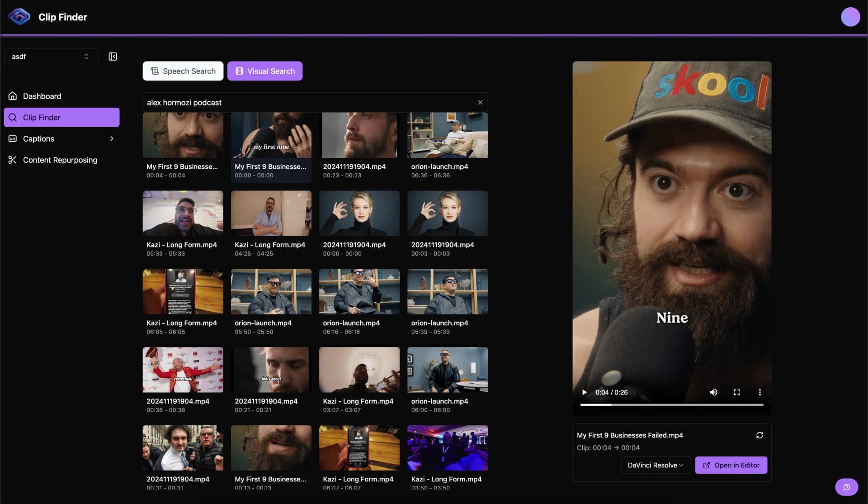The height and width of the screenshot is (504, 868).
Task: Enter fullscreen video mode
Action: [x=736, y=392]
